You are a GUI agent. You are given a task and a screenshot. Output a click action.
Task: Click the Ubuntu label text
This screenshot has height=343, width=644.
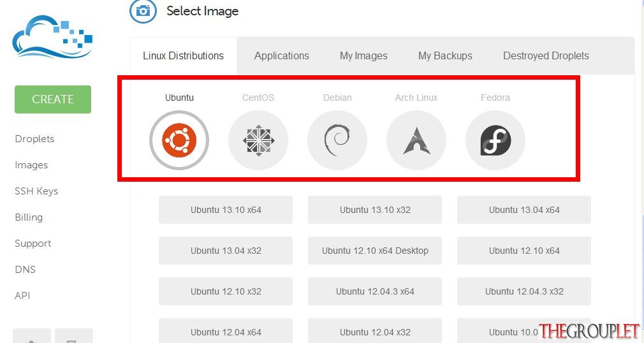[179, 98]
